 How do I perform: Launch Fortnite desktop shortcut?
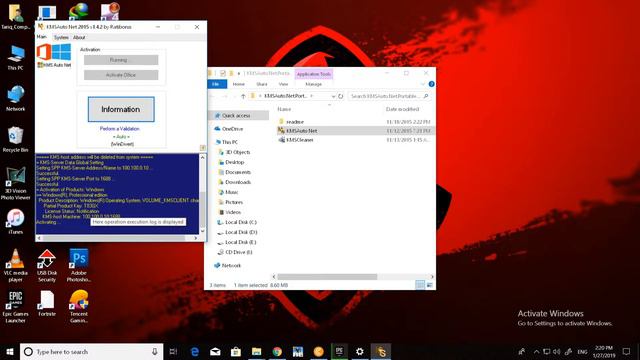tap(47, 303)
